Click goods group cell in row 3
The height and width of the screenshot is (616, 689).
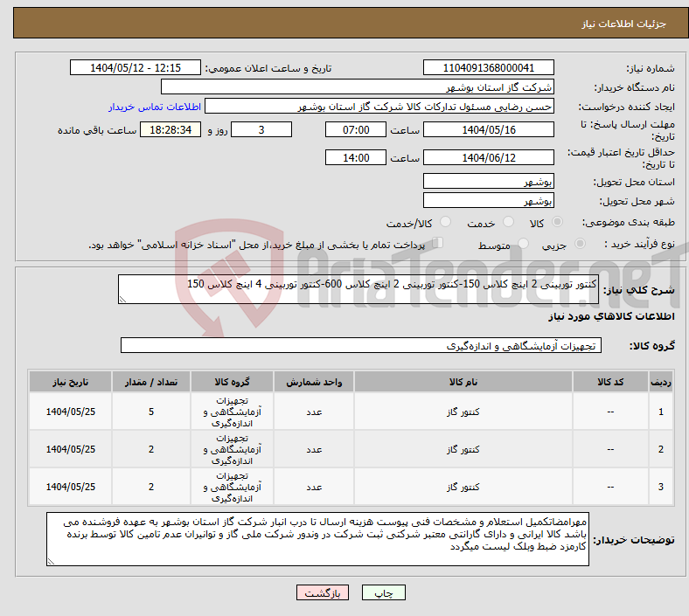click(232, 487)
